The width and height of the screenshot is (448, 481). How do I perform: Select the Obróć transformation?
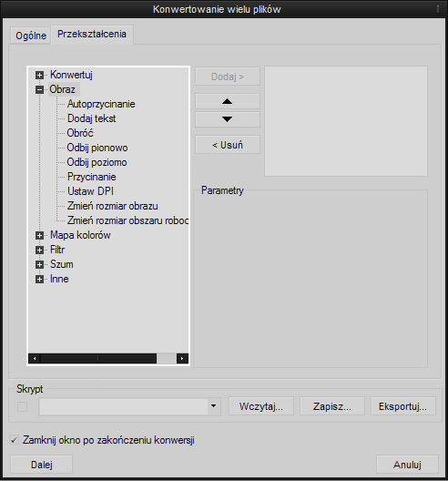tap(80, 133)
